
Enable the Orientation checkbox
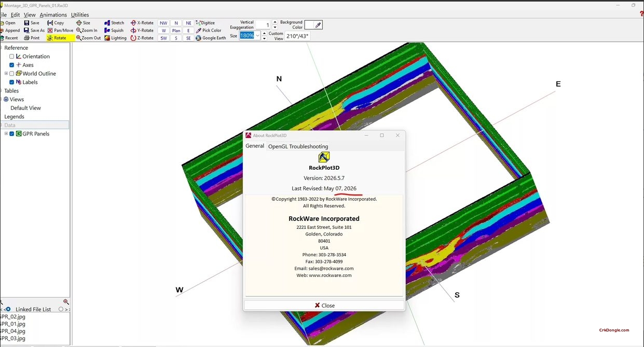coord(12,57)
